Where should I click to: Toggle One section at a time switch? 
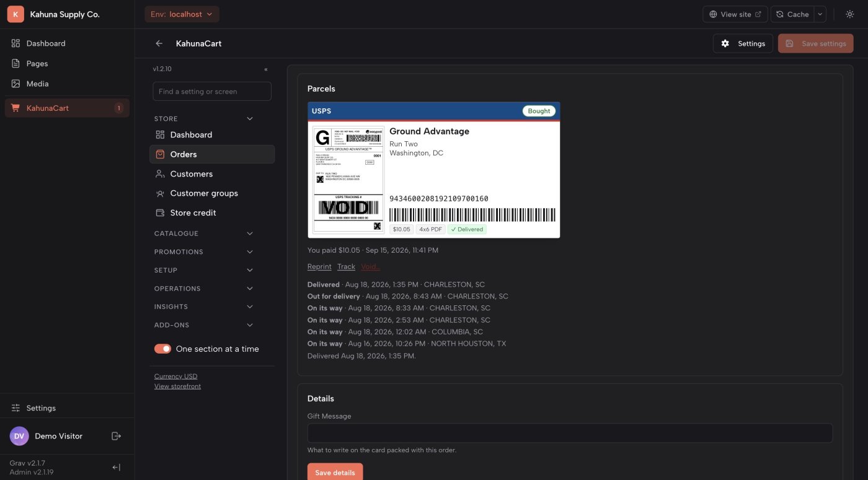tap(162, 349)
